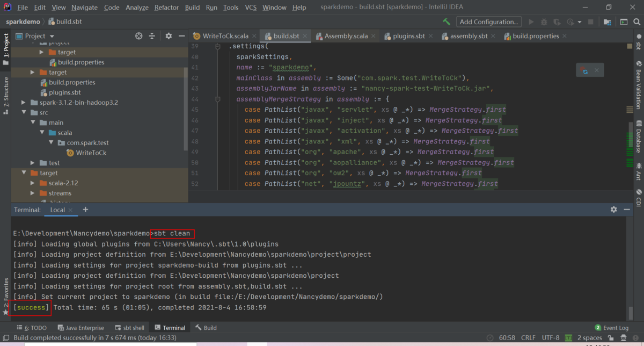
Task: Dismiss the sbt reload floating popup
Action: tap(596, 70)
